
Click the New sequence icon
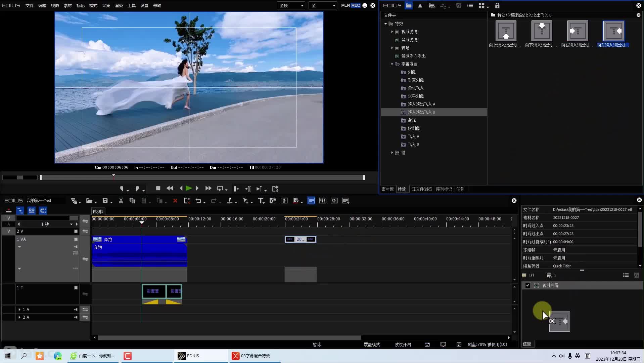click(x=74, y=201)
